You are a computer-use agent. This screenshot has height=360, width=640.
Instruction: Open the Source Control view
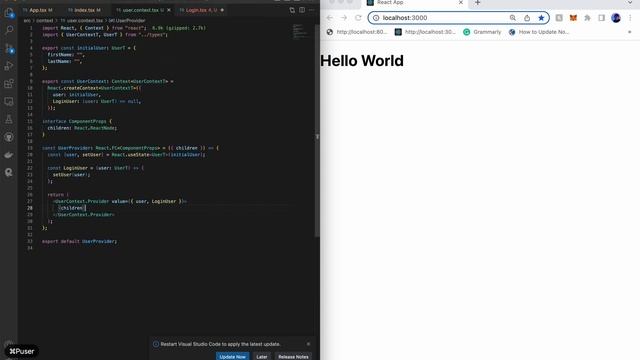tap(9, 49)
